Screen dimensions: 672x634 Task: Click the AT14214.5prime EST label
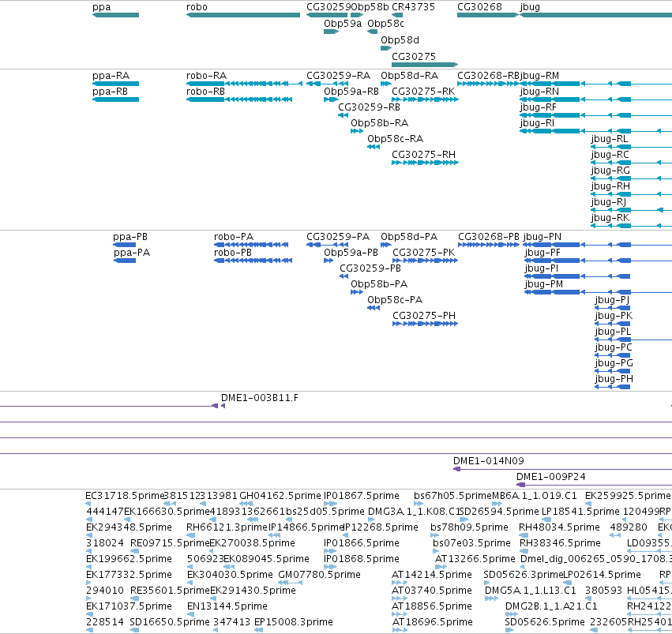tap(432, 575)
